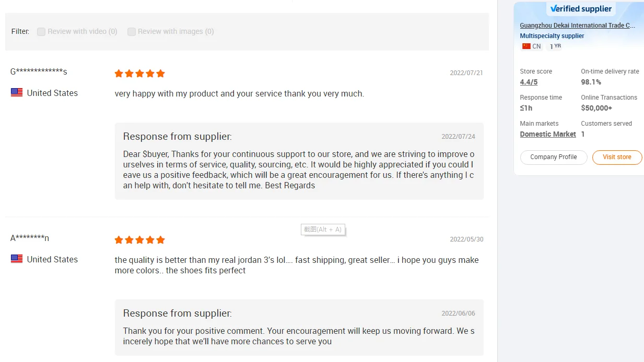Viewport: 644px width, 362px height.
Task: Click five-star rating of second review
Action: coord(139,240)
